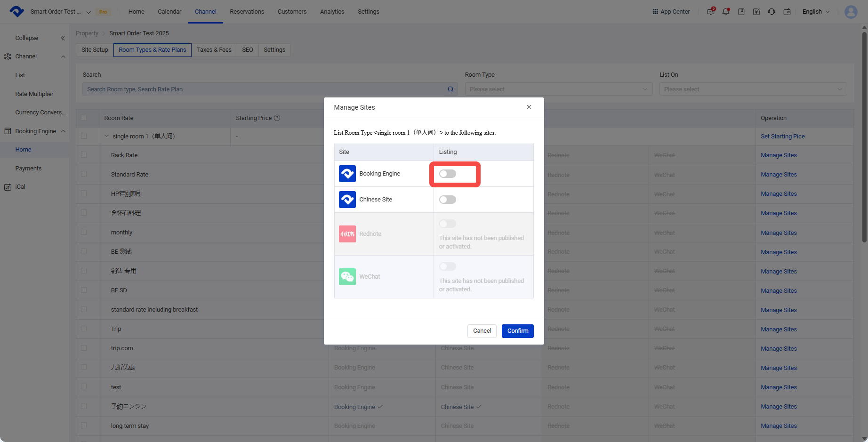Collapse the Booking Engine sidebar section

[x=63, y=131]
